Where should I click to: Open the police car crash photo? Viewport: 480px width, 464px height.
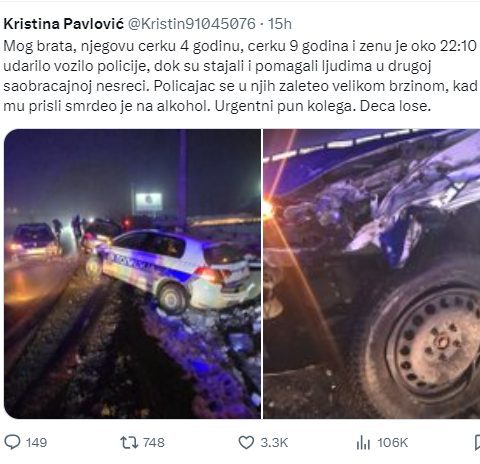pos(133,274)
